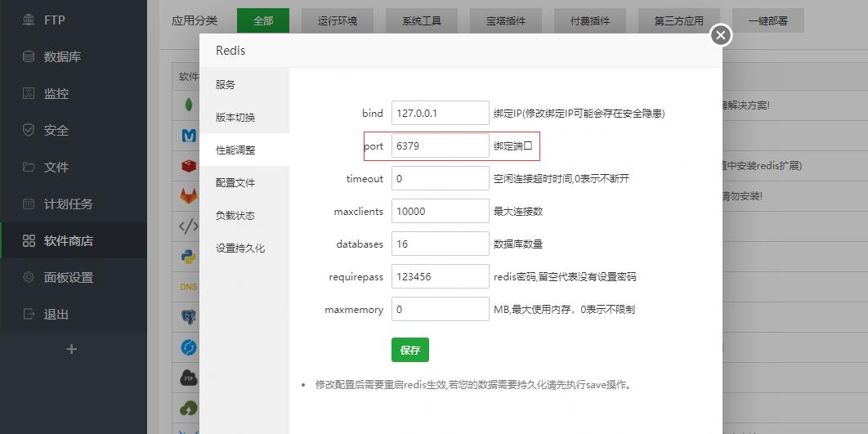This screenshot has height=434, width=868.
Task: Filter by 宝塔插件 category
Action: tap(506, 21)
